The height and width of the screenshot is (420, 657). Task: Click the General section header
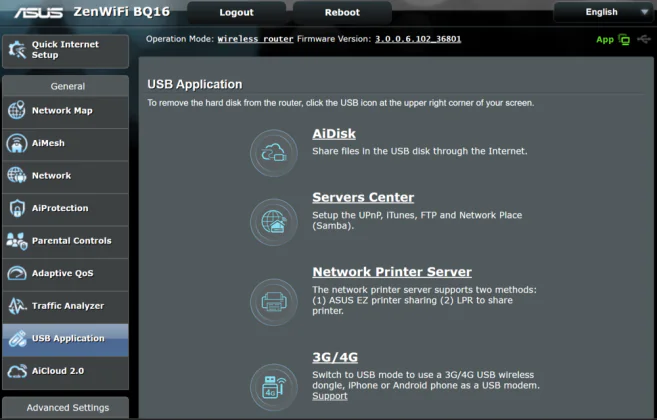click(65, 86)
